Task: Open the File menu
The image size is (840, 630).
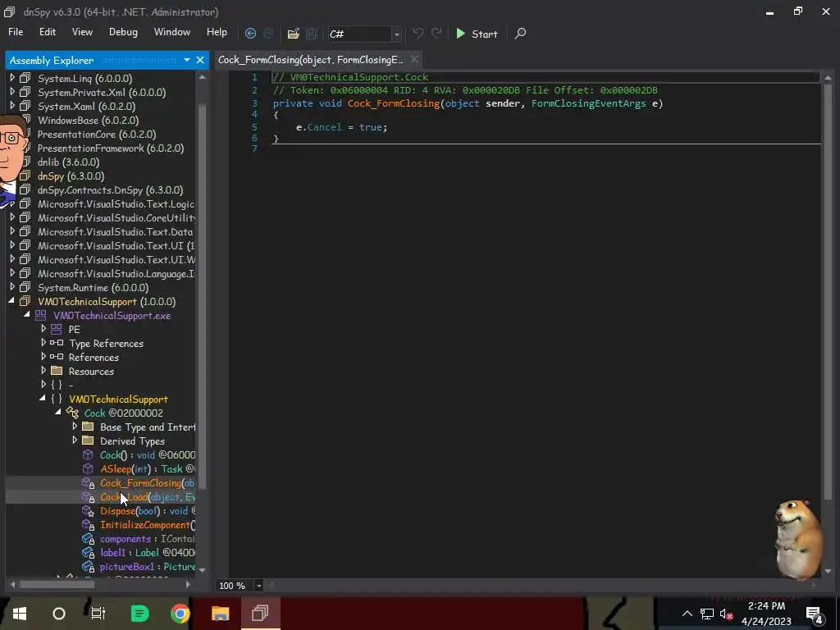Action: click(16, 32)
